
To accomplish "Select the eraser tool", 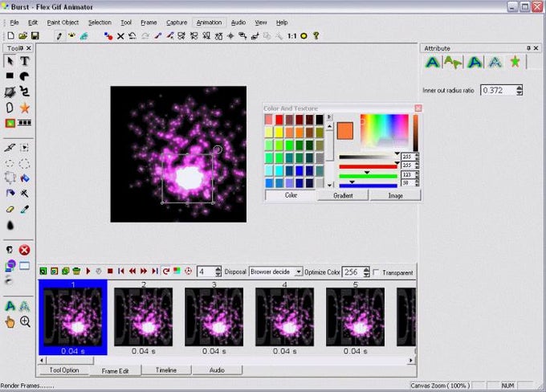I will (x=10, y=209).
